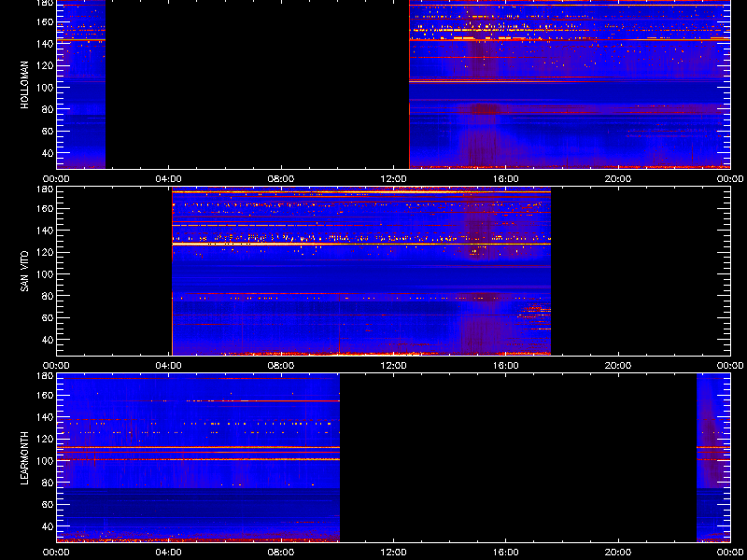Select 120 on the San Vito frequency axis
The image size is (747, 560).
tap(46, 252)
